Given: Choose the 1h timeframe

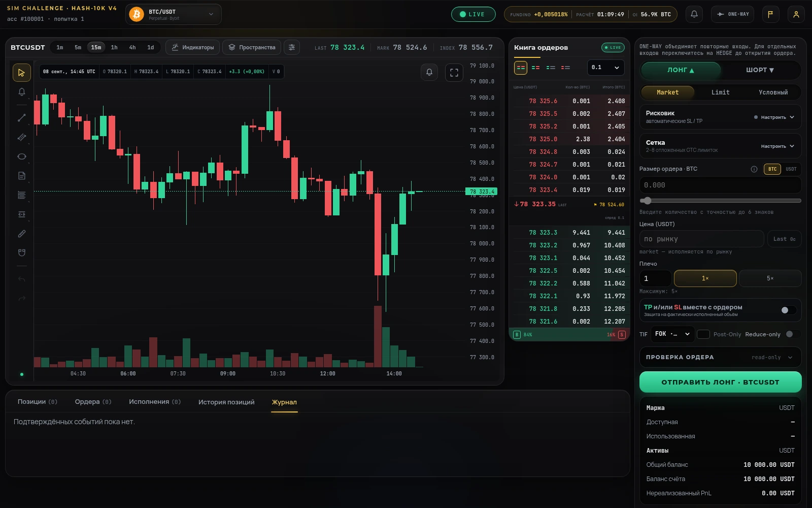Looking at the screenshot, I should coord(114,47).
